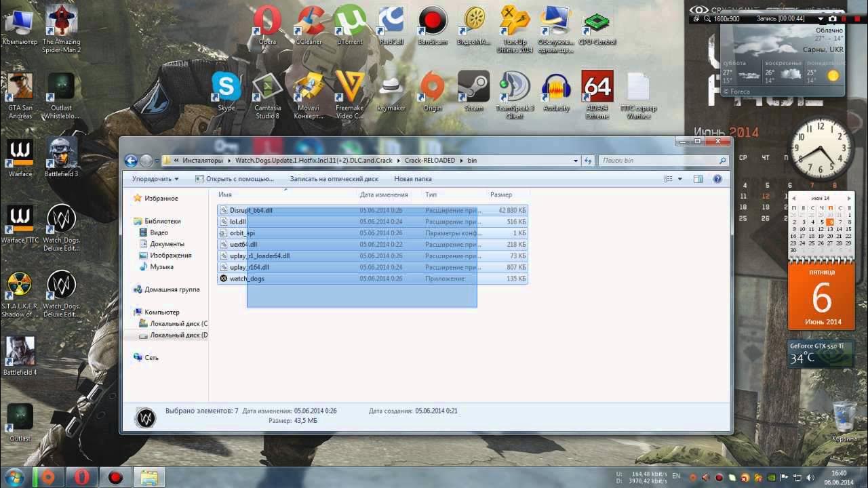
Task: Launch the AIDA64 Extreme shortcut
Action: (x=597, y=95)
